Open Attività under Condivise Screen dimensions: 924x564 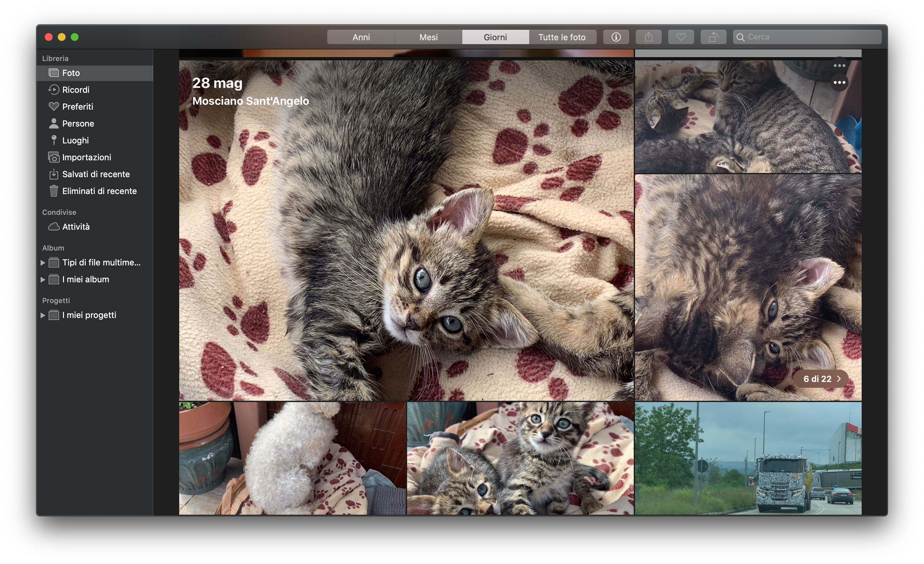point(95,227)
